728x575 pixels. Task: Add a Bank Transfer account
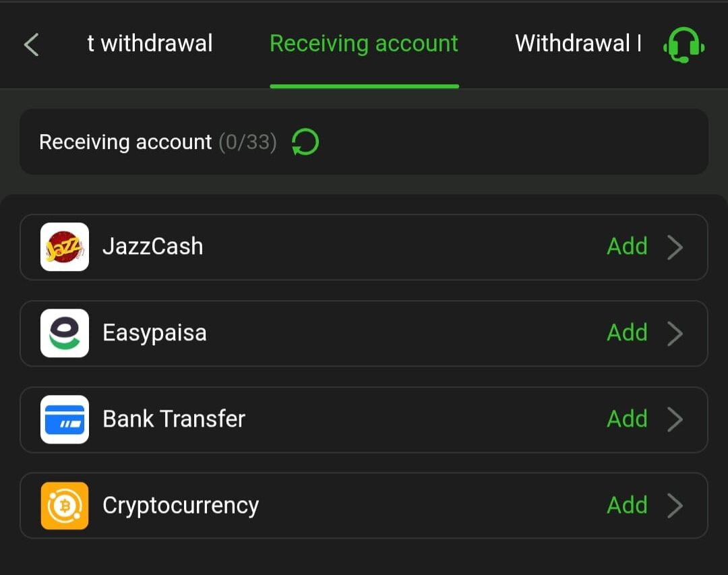tap(626, 419)
